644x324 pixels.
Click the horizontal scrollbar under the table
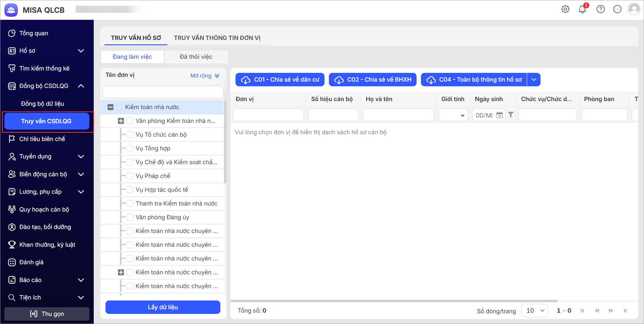(394, 301)
